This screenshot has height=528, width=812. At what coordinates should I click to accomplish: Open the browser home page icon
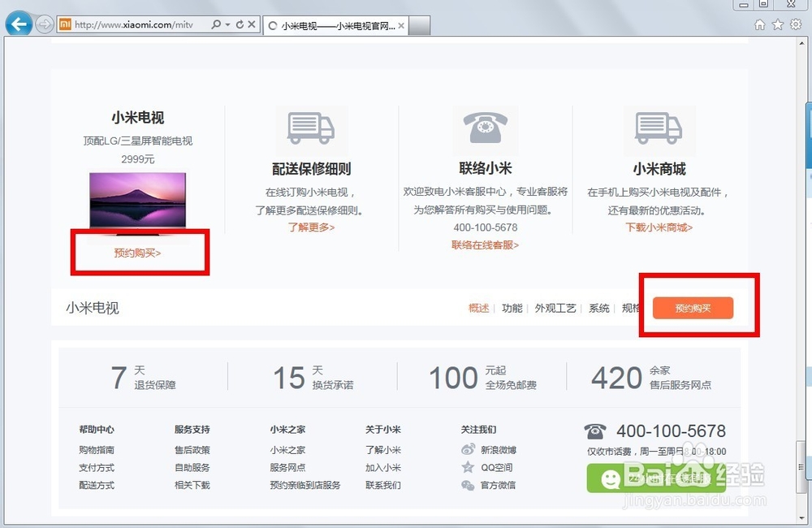pos(760,24)
